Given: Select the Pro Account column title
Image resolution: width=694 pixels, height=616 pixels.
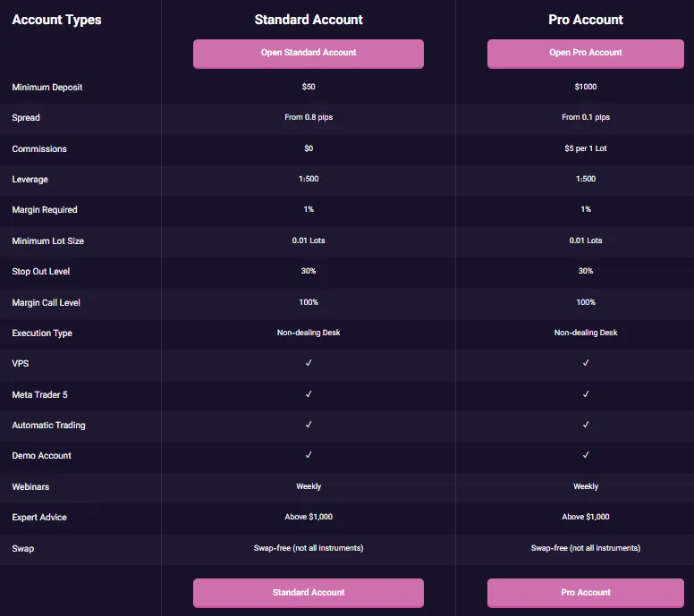Looking at the screenshot, I should [586, 20].
